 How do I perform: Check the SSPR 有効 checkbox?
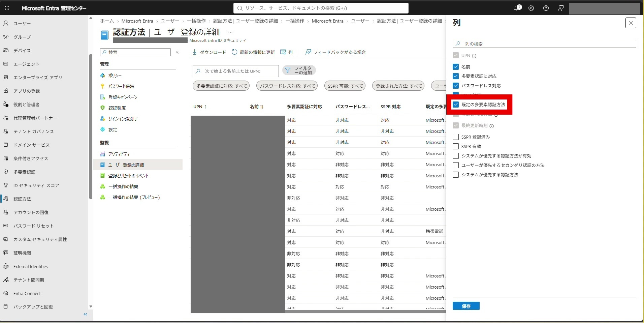(456, 146)
